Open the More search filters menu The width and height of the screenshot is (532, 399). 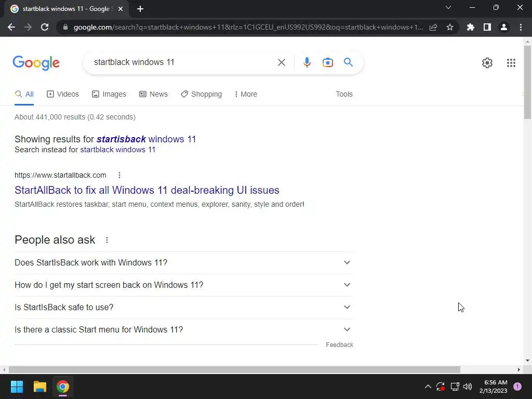pos(246,94)
